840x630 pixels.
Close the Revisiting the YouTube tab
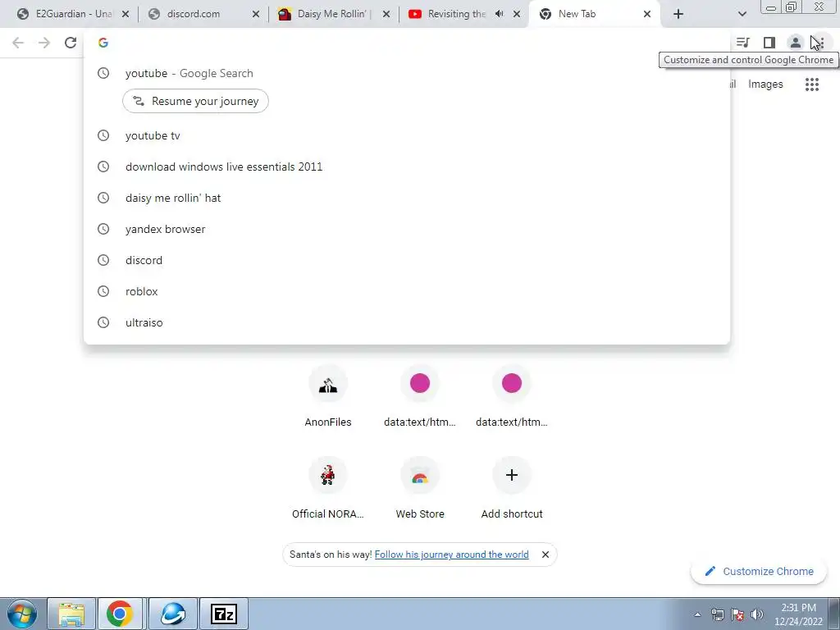[517, 14]
